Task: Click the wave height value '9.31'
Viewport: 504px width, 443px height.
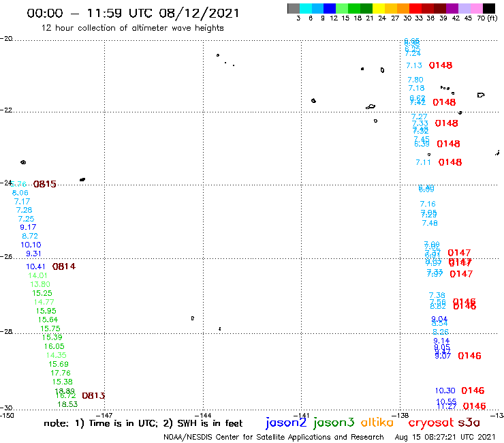Action: tap(33, 254)
